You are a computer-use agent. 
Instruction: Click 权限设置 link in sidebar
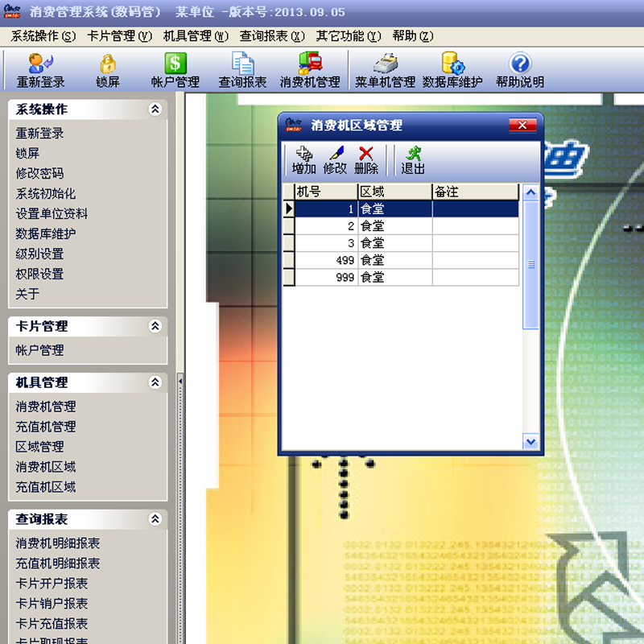39,274
